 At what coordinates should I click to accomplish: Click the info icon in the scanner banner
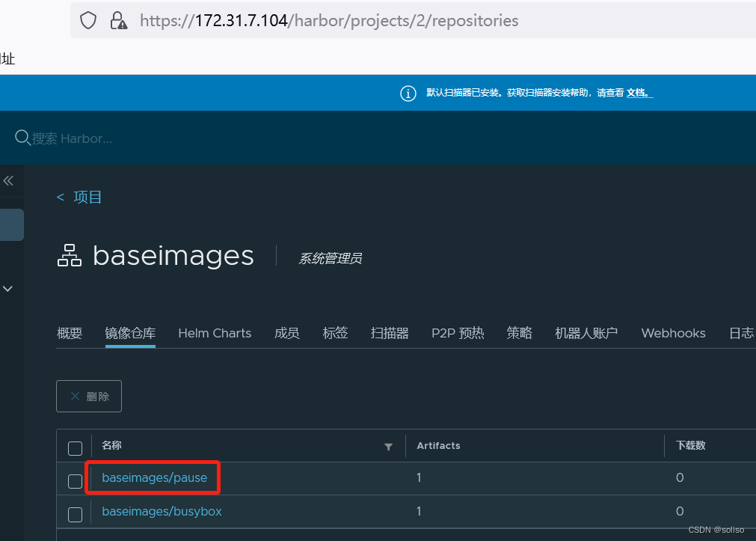coord(408,93)
